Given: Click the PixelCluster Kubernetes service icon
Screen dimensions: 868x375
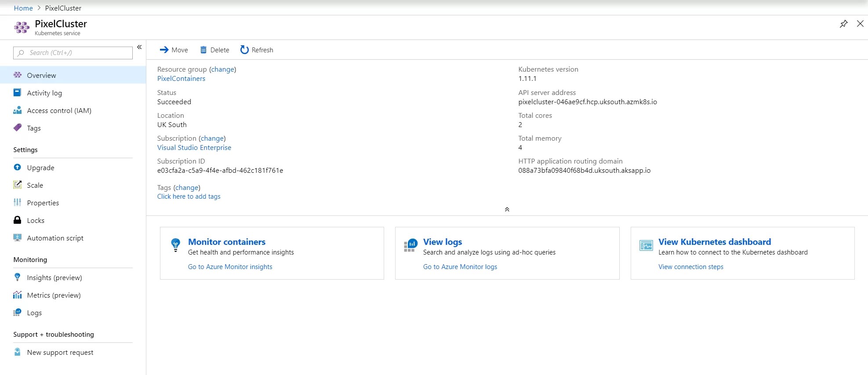Looking at the screenshot, I should 22,28.
